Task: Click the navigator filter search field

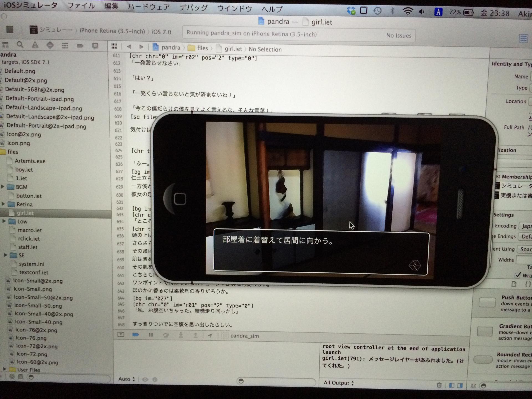Action: [x=69, y=377]
